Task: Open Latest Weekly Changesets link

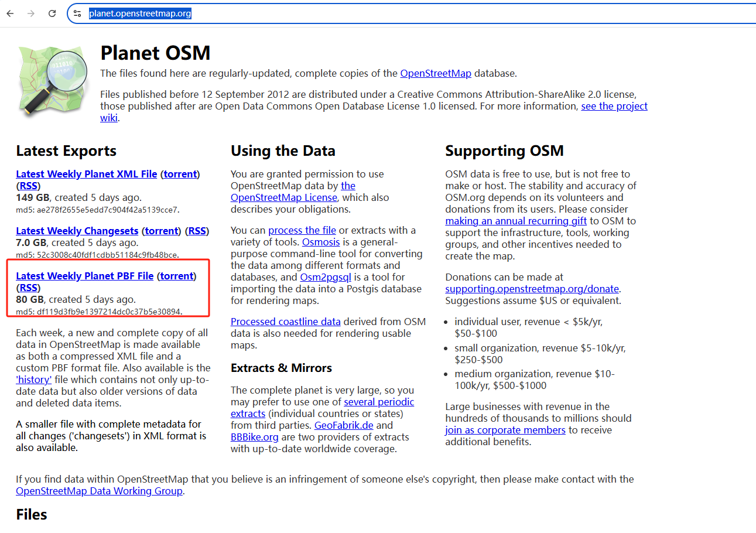Action: point(77,231)
